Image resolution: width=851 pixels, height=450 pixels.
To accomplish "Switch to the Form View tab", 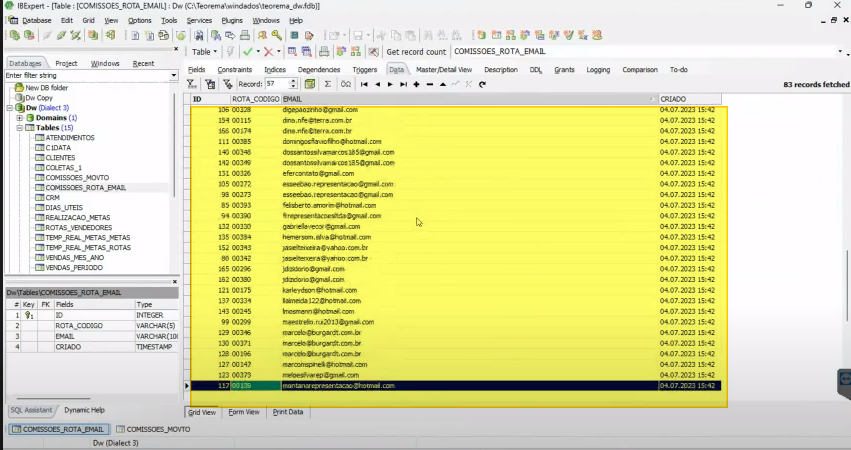I will click(244, 412).
